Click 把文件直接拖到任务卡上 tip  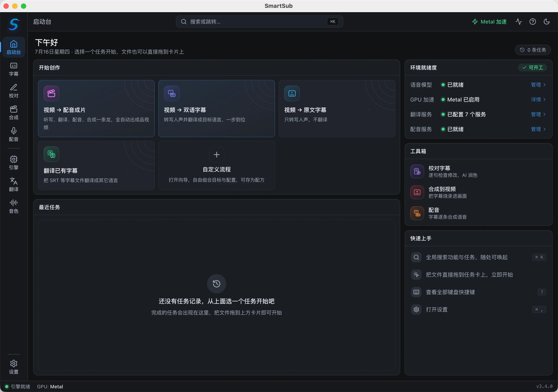478,275
